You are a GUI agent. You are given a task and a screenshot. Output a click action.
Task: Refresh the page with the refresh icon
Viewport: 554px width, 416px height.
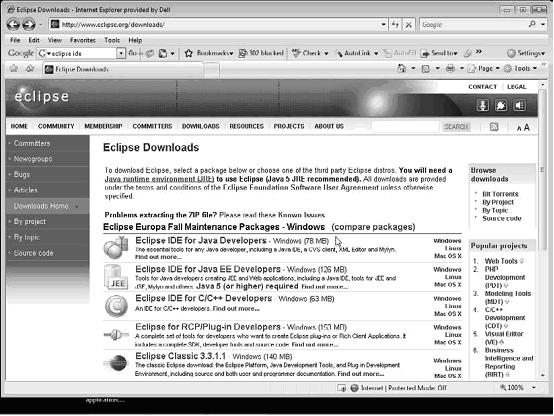click(x=395, y=24)
